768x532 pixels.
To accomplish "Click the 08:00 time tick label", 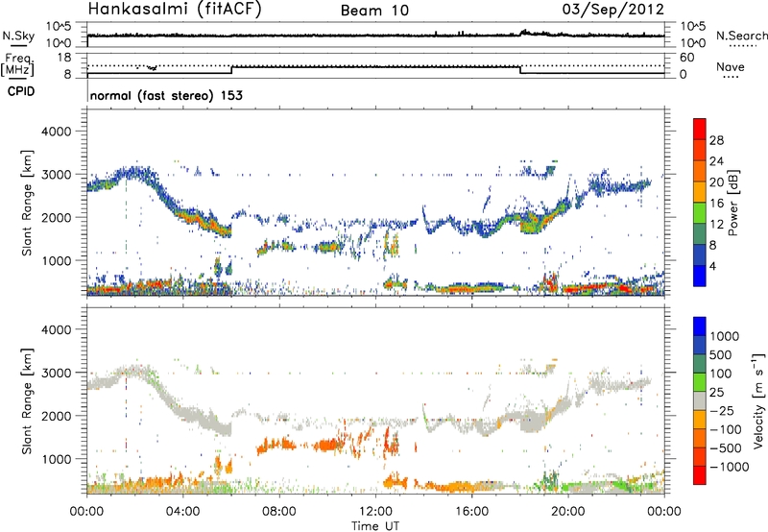I will (x=278, y=512).
